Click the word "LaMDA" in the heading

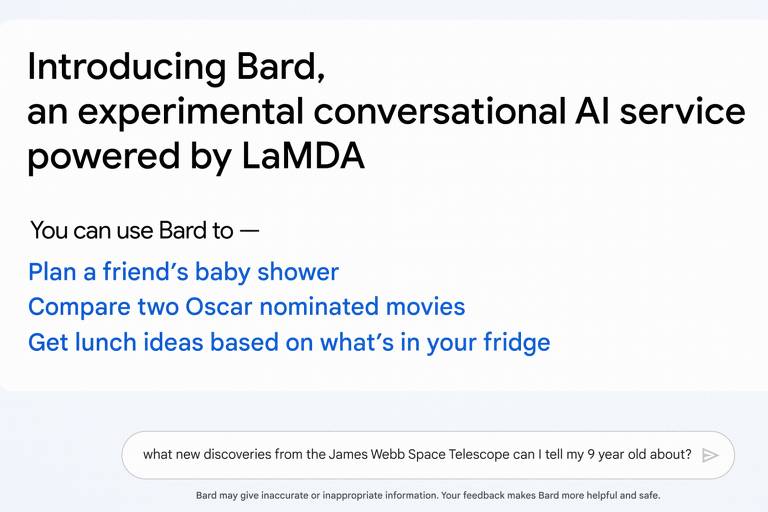point(303,156)
